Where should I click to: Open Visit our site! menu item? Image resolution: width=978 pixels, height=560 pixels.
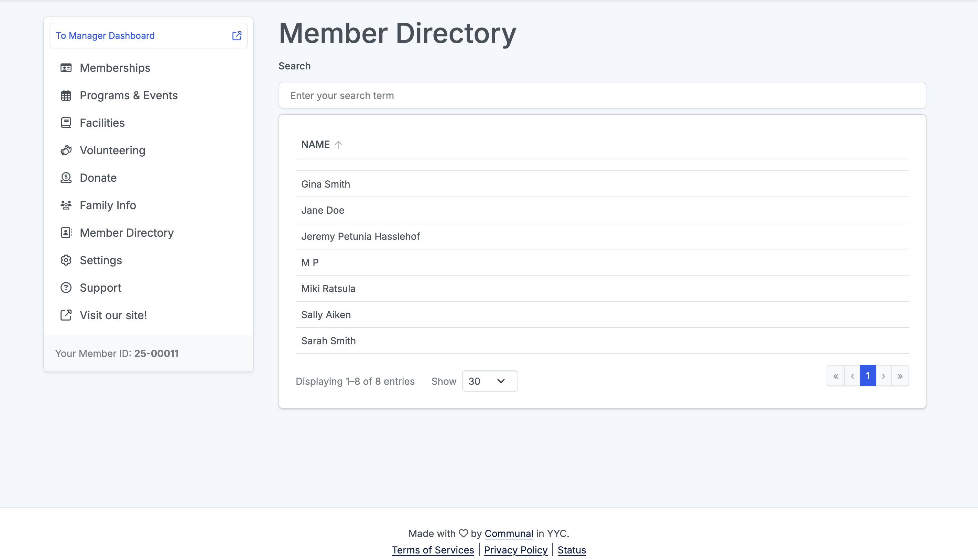[113, 315]
